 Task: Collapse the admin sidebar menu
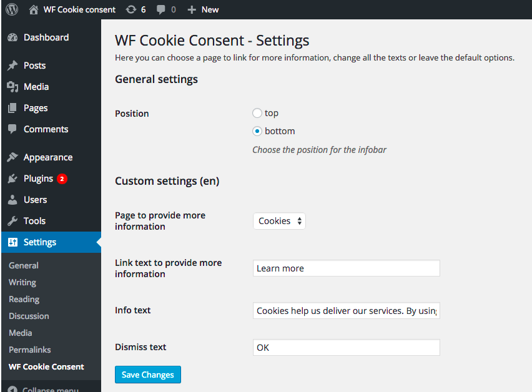(44, 388)
